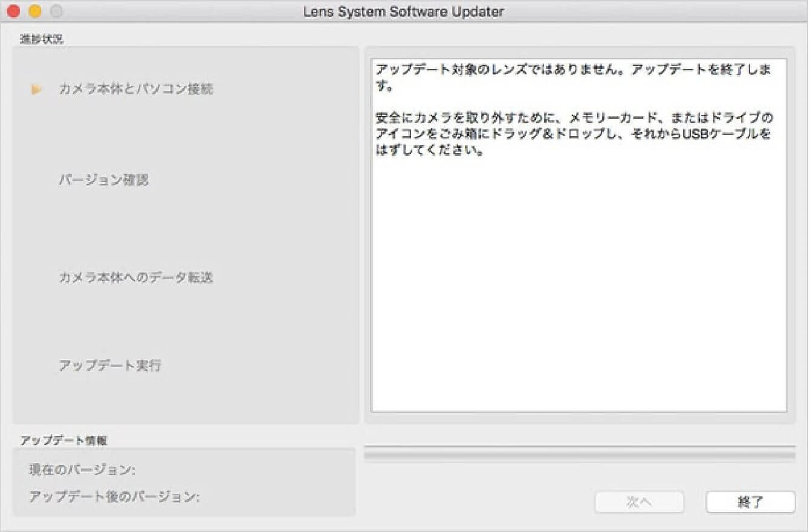Viewport: 810px width, 532px height.
Task: Select the カメラ本体へのデータ転送 step label
Action: point(135,278)
